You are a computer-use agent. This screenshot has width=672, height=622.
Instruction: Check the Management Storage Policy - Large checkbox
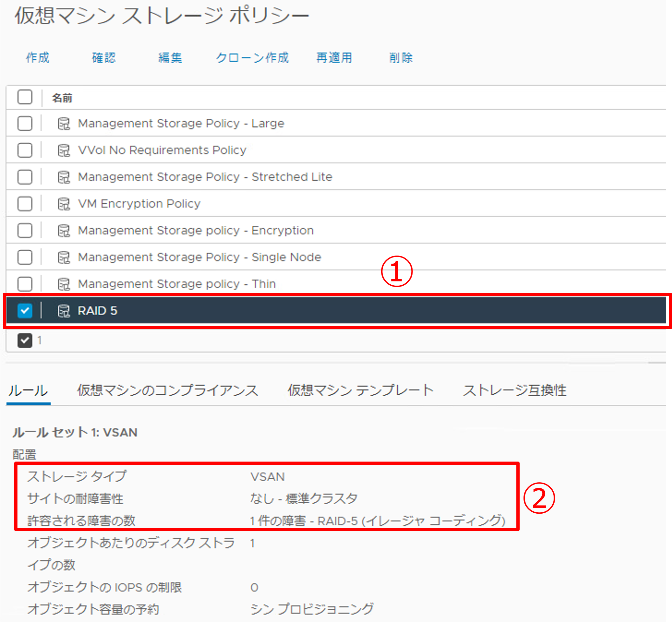(25, 124)
